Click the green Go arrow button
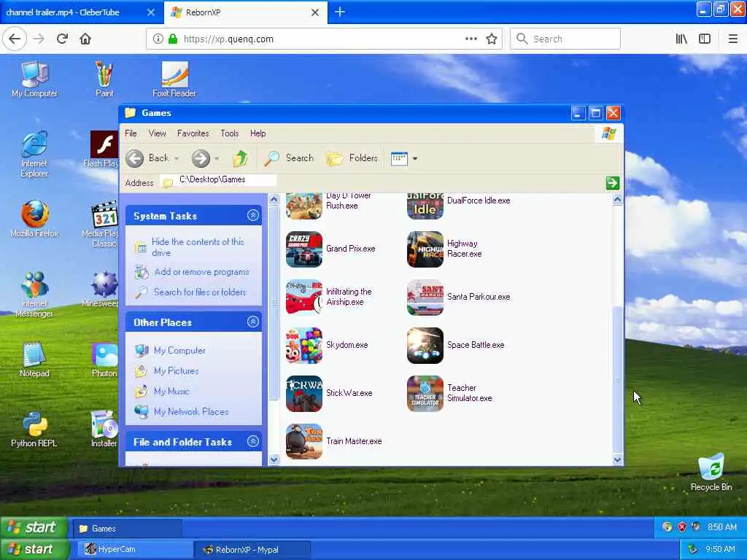This screenshot has height=560, width=747. coord(613,183)
